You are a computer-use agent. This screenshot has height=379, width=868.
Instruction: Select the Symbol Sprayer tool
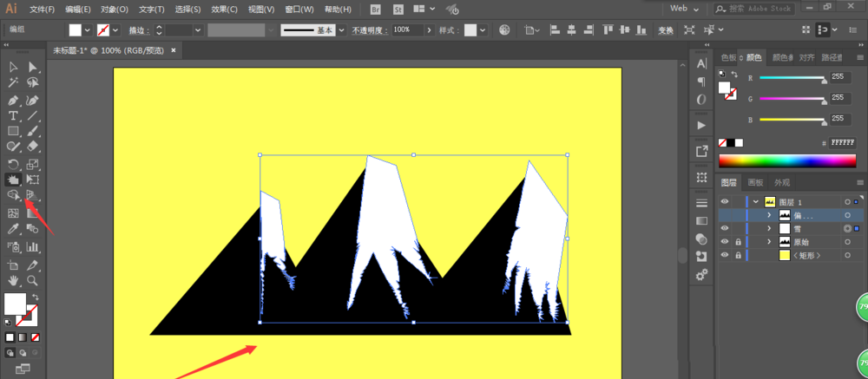coord(13,247)
